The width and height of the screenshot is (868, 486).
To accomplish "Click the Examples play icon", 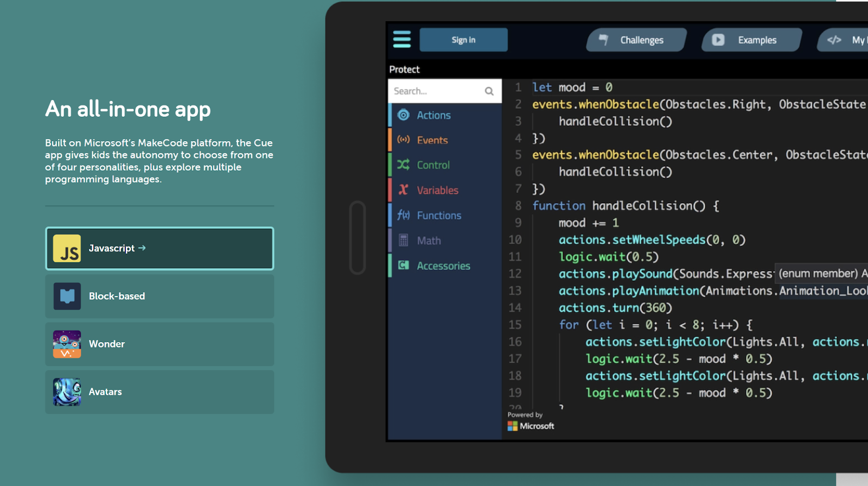I will [x=718, y=40].
